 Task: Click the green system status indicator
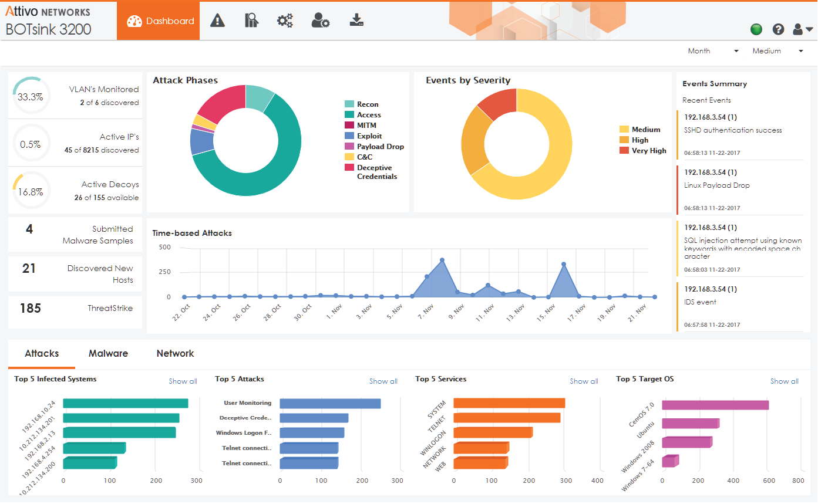[x=756, y=29]
